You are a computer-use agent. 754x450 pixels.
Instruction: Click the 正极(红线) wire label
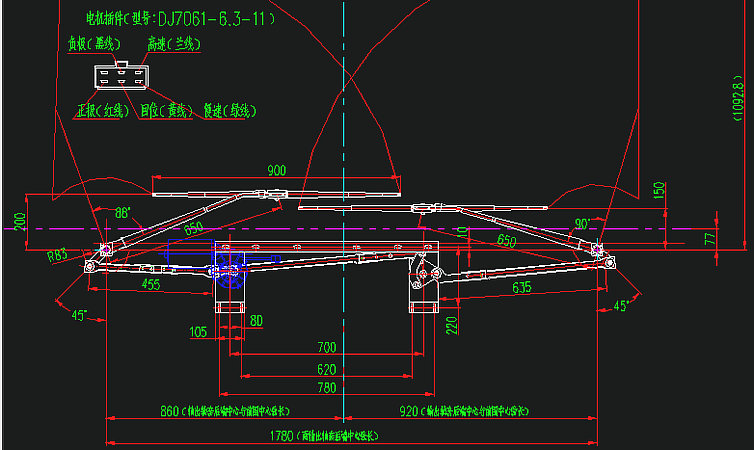[x=100, y=111]
